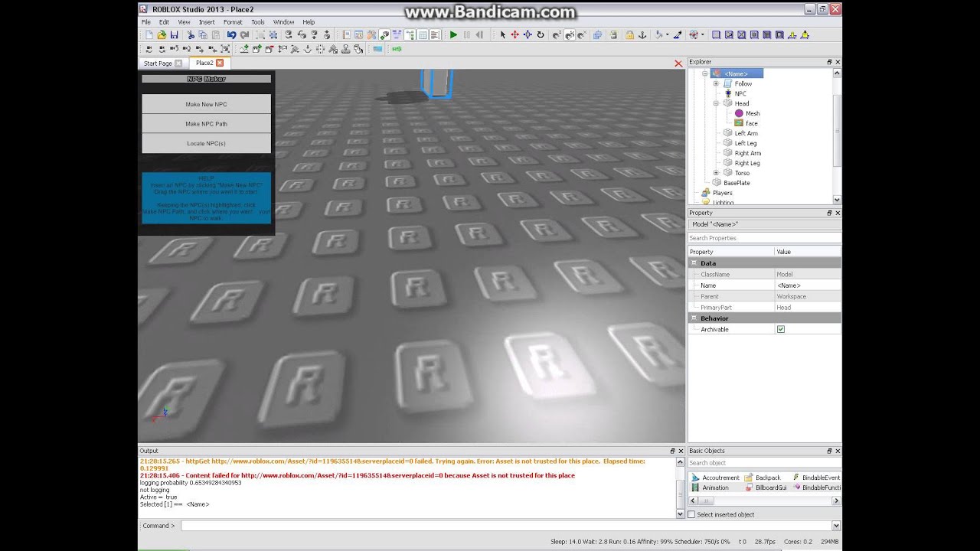
Task: Open the File menu
Action: pyautogui.click(x=146, y=22)
